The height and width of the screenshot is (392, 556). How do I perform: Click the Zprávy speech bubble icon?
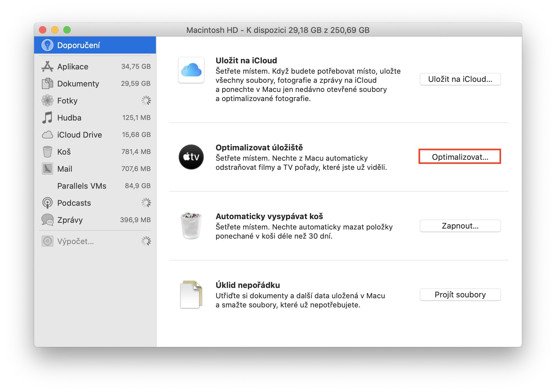pyautogui.click(x=47, y=220)
